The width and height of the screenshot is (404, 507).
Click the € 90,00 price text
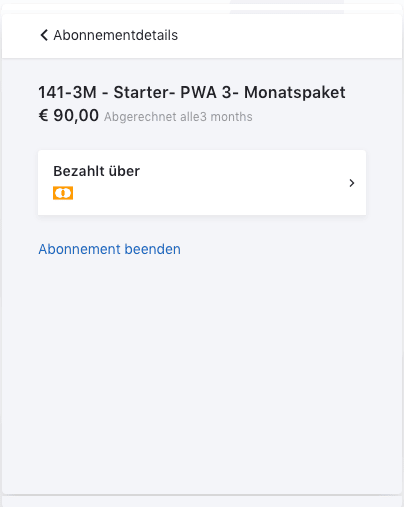click(69, 116)
